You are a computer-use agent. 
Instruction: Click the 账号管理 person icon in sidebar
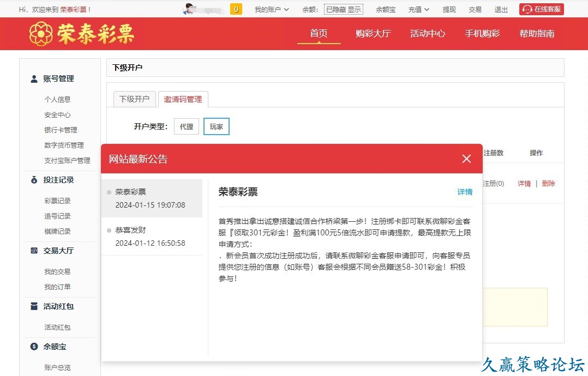(34, 78)
